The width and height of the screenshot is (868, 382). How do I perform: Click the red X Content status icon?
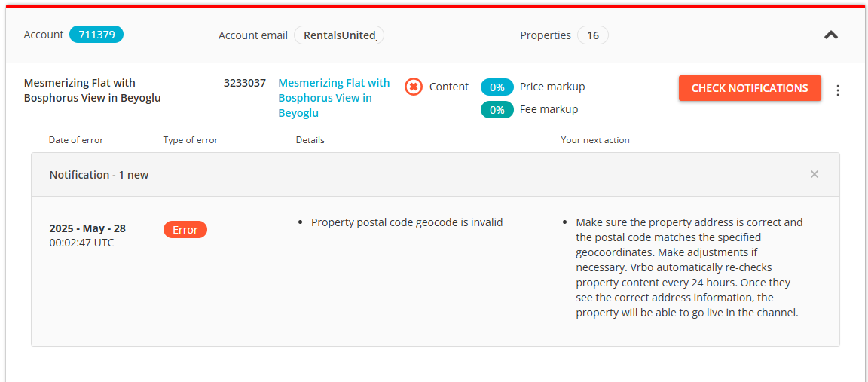point(413,87)
